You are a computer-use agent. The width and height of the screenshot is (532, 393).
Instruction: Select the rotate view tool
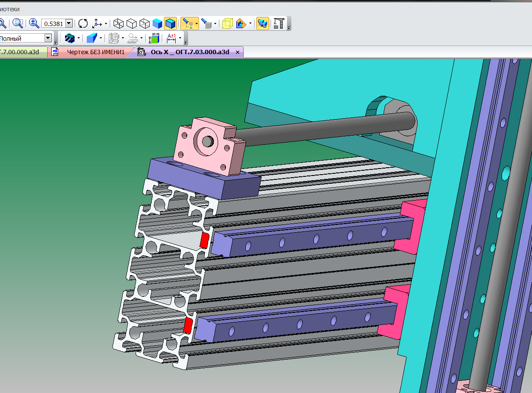pyautogui.click(x=83, y=23)
